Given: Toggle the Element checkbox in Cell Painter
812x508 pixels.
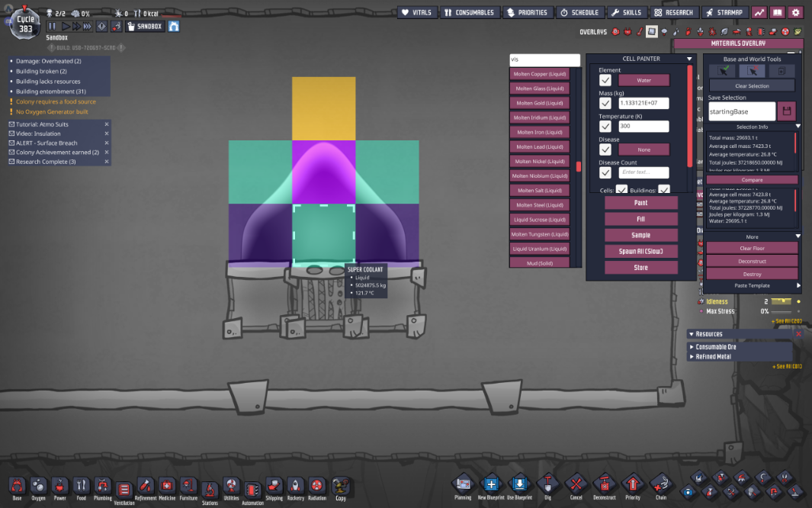Looking at the screenshot, I should [605, 80].
